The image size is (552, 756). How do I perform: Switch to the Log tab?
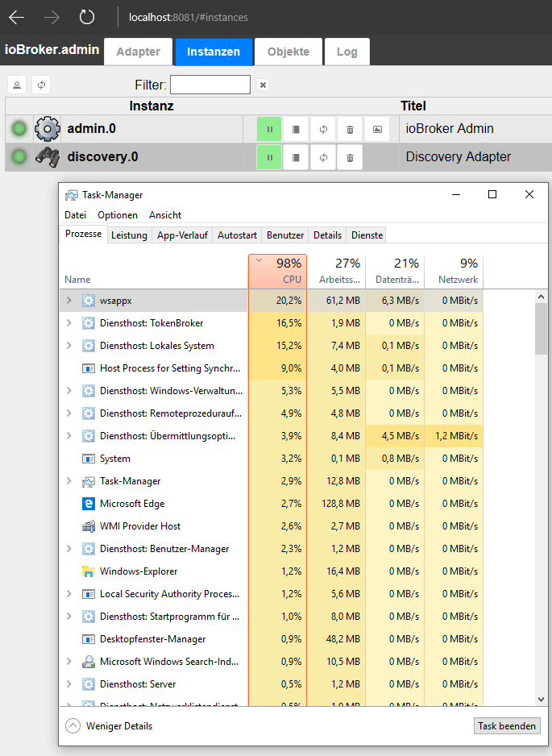click(x=347, y=52)
